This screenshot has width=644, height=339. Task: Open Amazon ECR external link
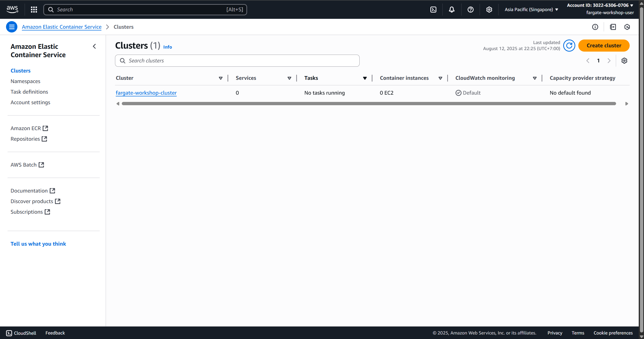(29, 128)
